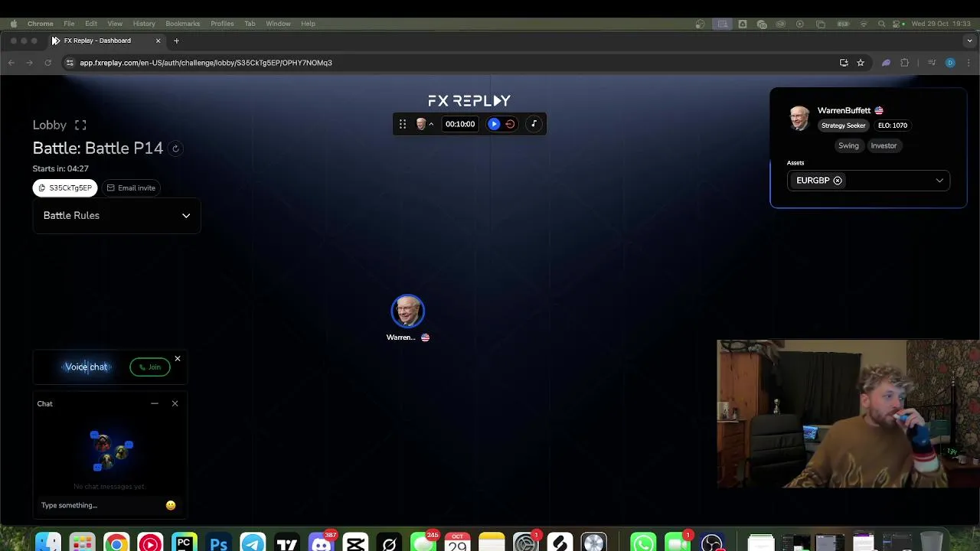Click the Strategy Seeker badge

(x=844, y=126)
